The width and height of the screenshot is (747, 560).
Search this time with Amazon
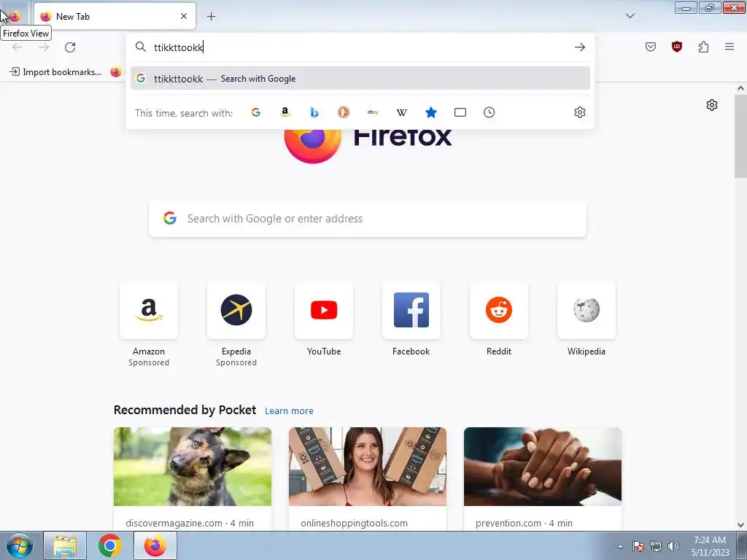click(285, 112)
